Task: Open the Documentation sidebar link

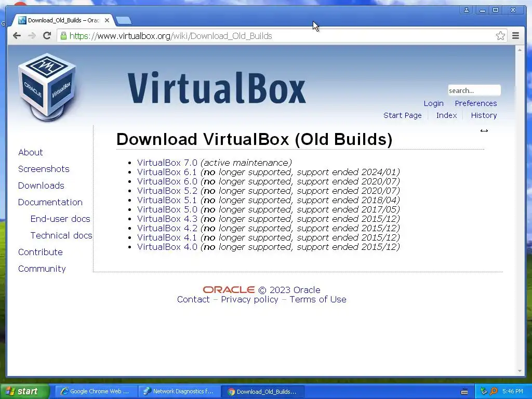Action: 50,202
